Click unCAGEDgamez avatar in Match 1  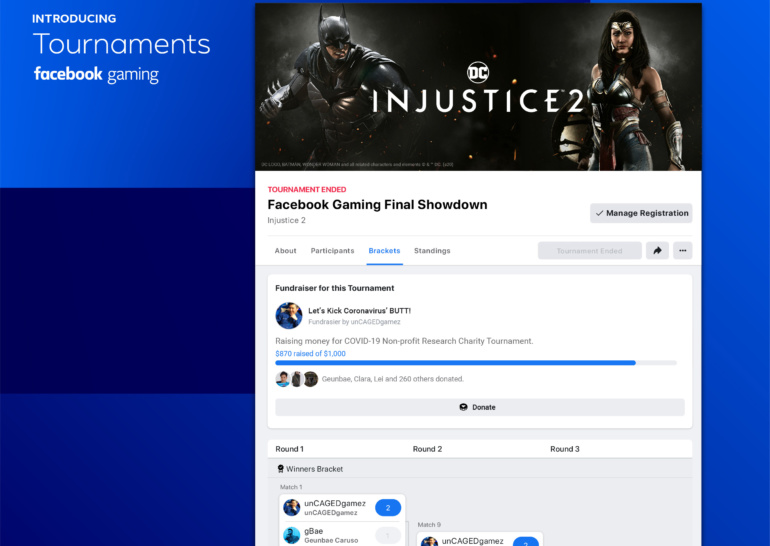pos(292,507)
